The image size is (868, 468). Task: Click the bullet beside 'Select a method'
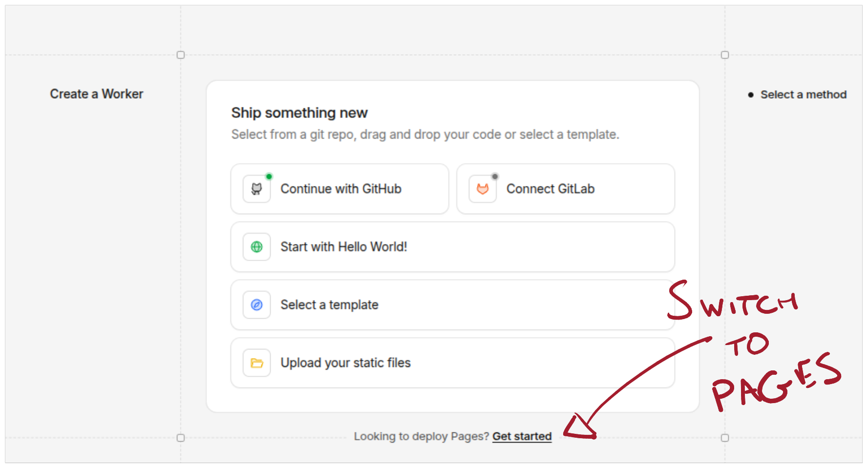[751, 95]
